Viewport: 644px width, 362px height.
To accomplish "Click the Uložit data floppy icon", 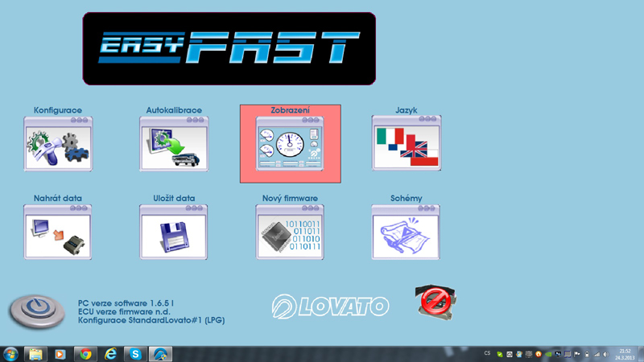I will pyautogui.click(x=173, y=232).
